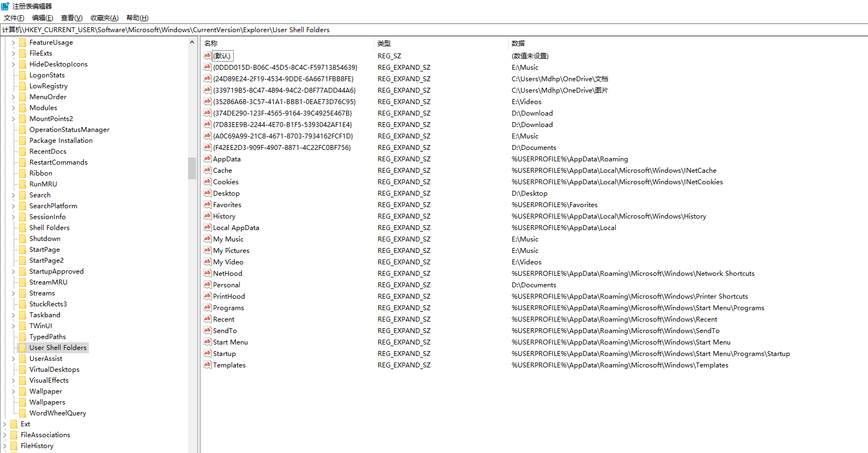Expand the Search key node

point(13,195)
